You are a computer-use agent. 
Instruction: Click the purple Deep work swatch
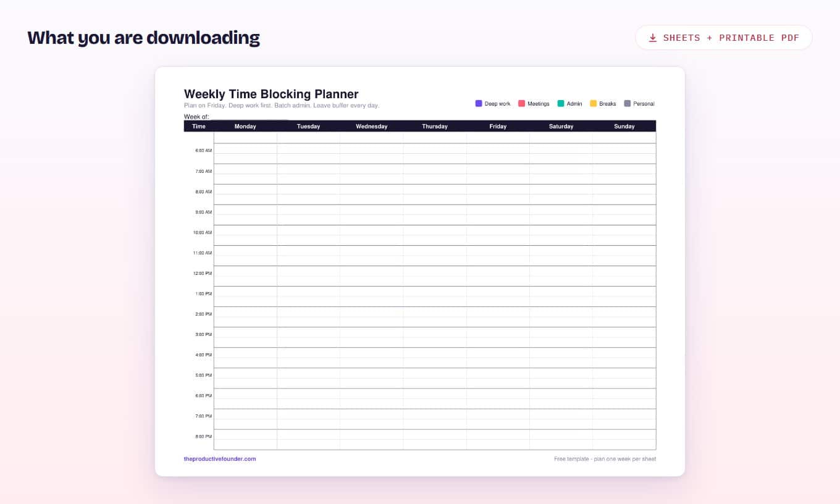coord(479,104)
